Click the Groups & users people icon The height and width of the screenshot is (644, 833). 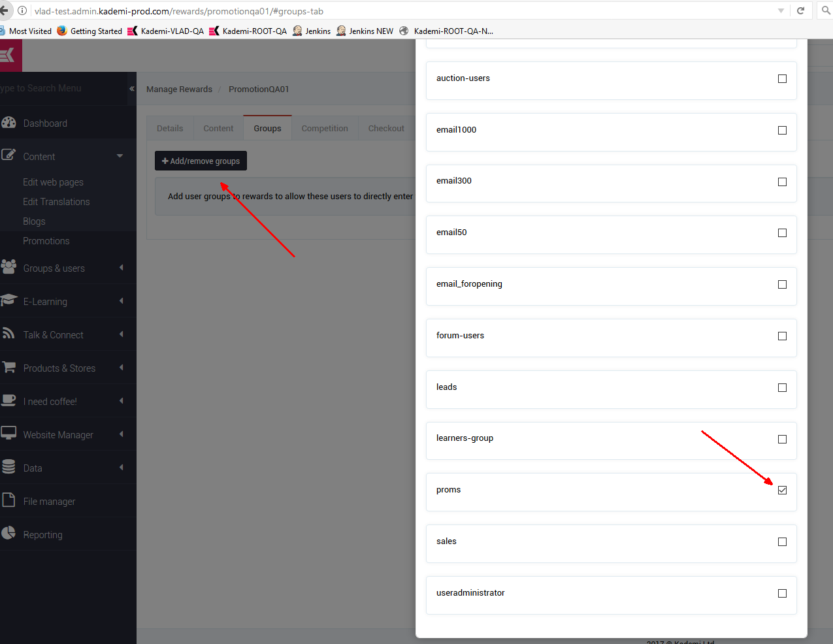[8, 267]
